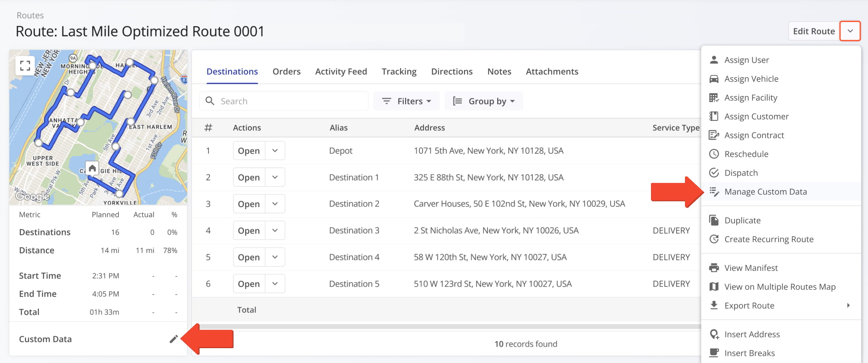Click inside the Search input field
Image resolution: width=868 pixels, height=363 pixels.
(284, 101)
